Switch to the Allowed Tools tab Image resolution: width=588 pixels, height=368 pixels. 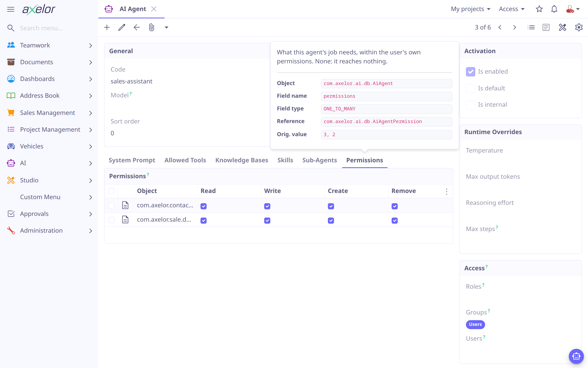coord(185,160)
